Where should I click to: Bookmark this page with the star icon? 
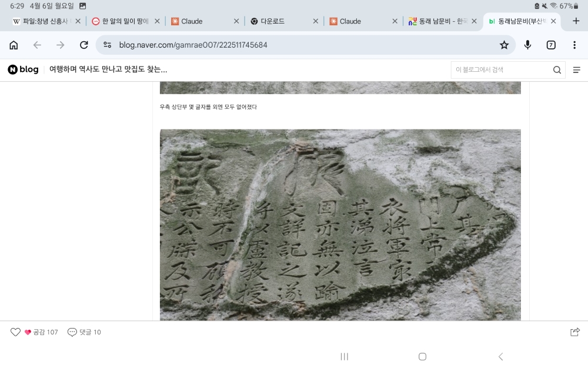click(x=504, y=45)
